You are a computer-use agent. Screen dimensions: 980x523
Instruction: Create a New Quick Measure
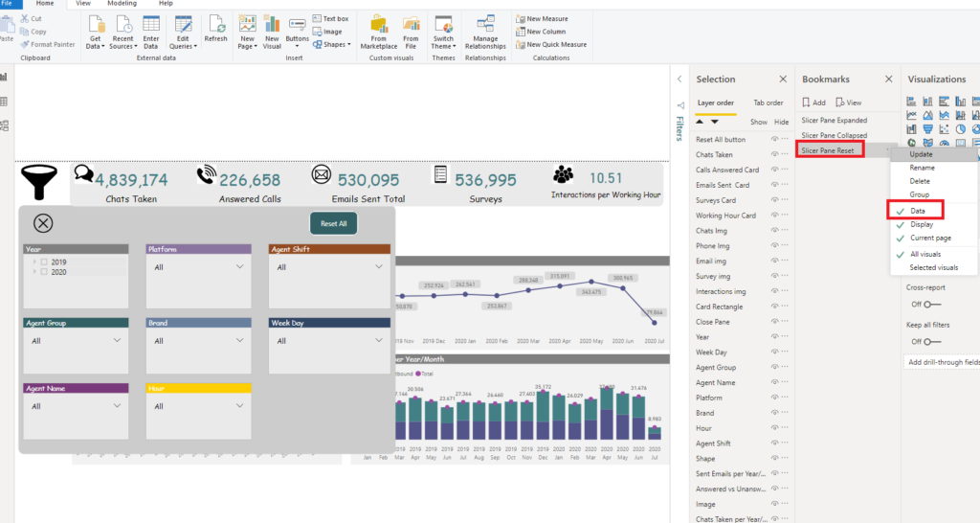click(551, 44)
